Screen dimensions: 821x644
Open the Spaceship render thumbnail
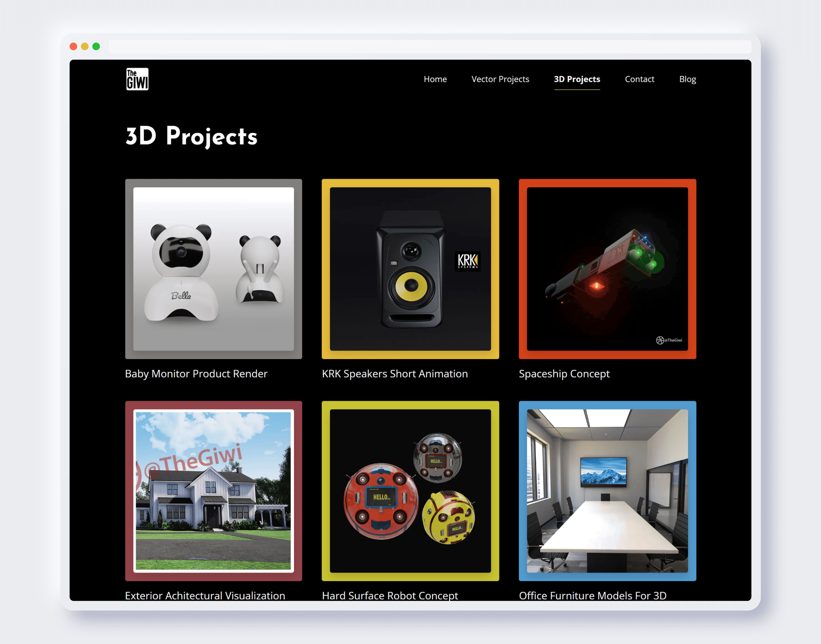click(x=607, y=269)
